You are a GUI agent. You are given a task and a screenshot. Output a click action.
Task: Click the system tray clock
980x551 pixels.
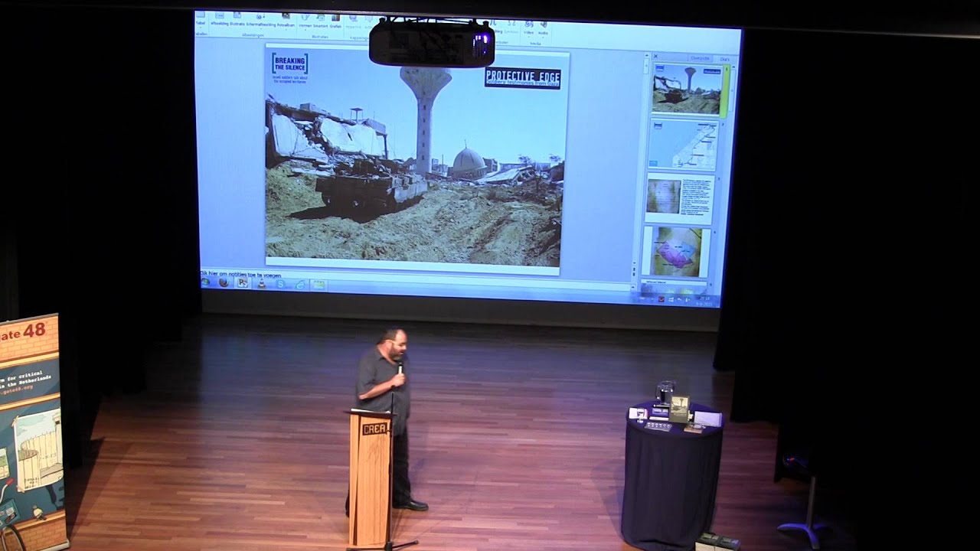click(704, 300)
